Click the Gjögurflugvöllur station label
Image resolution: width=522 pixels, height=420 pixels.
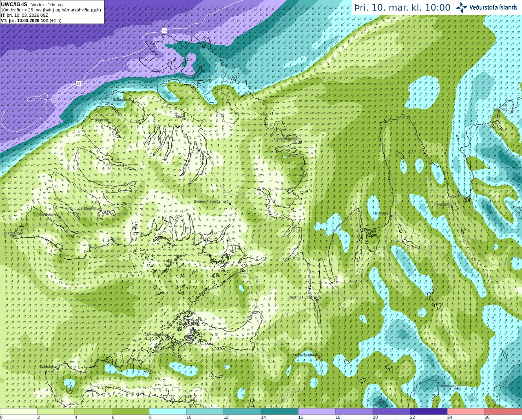pyautogui.click(x=287, y=139)
